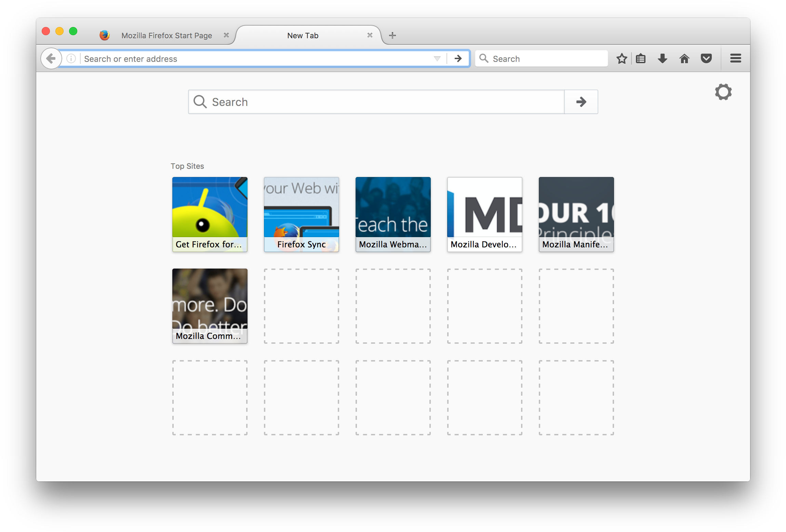This screenshot has height=532, width=786.
Task: Click the Firefox logo on first tab
Action: click(105, 35)
